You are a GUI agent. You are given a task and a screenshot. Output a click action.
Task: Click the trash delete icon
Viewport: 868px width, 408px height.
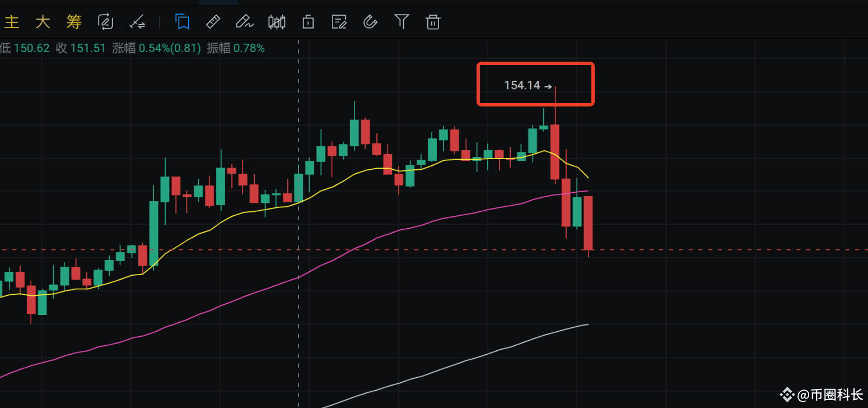433,21
